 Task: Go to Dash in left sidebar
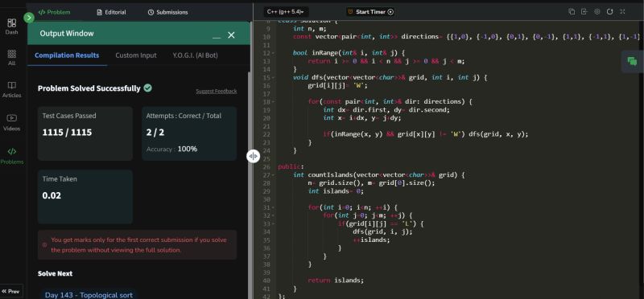[12, 27]
